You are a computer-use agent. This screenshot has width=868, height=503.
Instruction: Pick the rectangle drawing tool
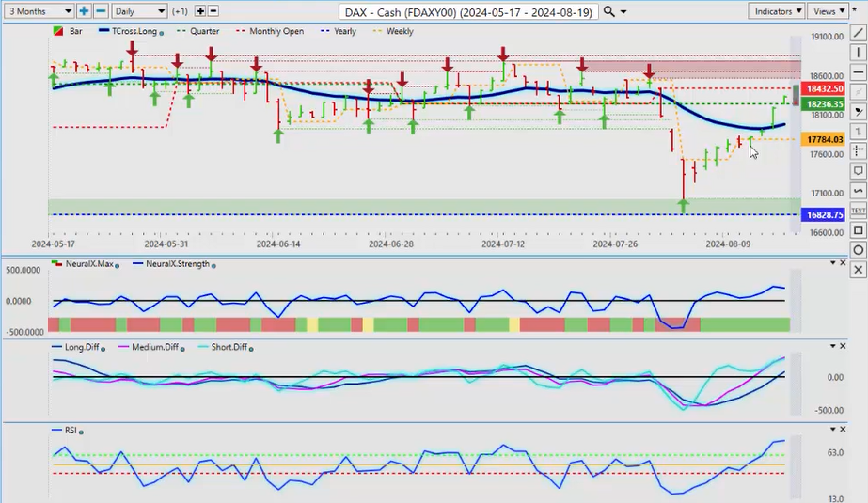point(858,230)
